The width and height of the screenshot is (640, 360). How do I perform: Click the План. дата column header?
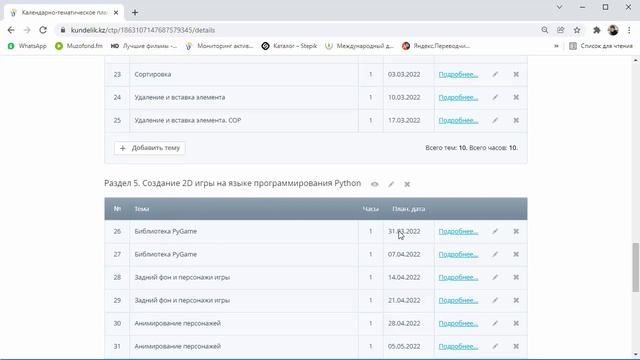(x=409, y=209)
